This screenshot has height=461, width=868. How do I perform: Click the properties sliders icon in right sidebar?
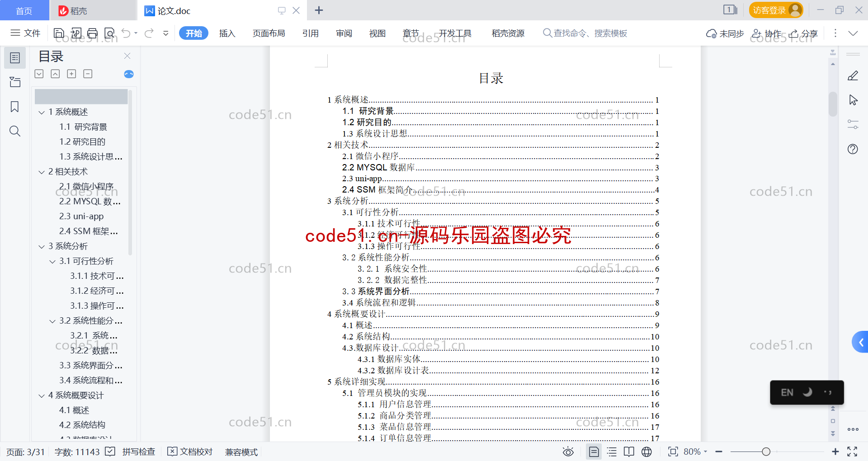point(853,124)
